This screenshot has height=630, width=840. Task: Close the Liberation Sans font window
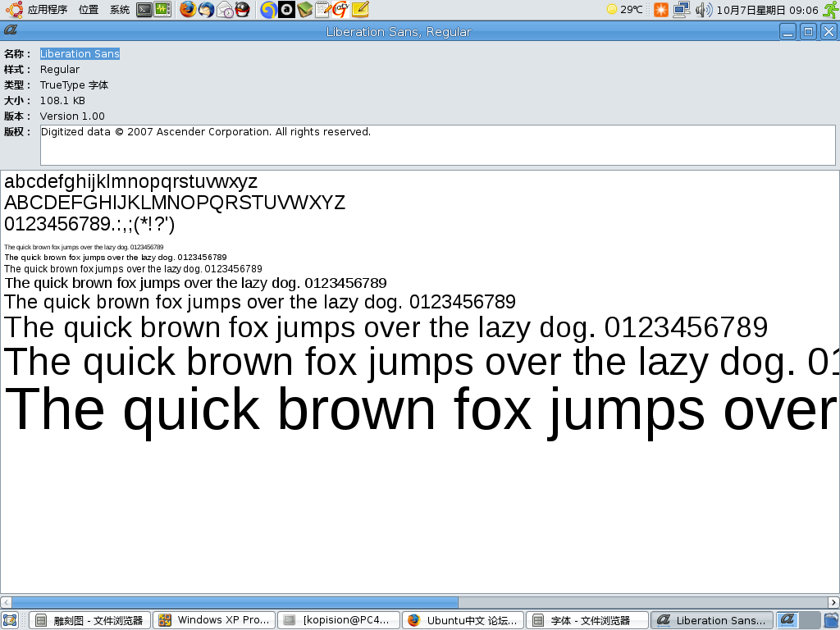[829, 32]
